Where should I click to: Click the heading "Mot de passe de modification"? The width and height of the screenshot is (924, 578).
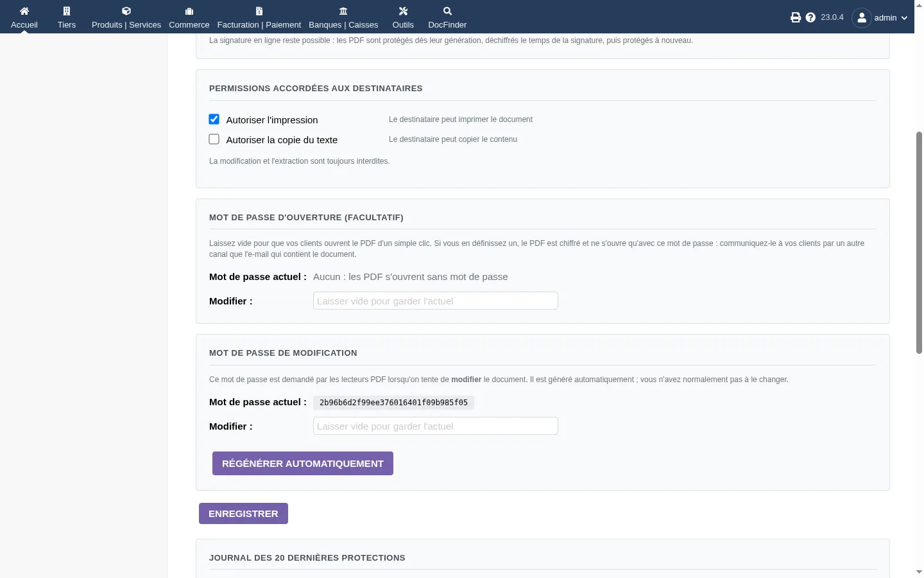coord(283,353)
